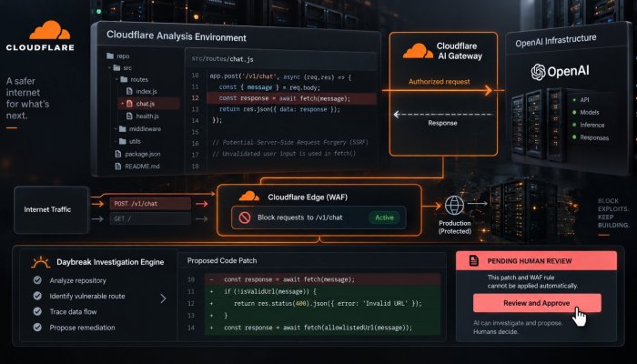Click the green status dot beside Inference
The height and width of the screenshot is (364, 637).
[574, 125]
